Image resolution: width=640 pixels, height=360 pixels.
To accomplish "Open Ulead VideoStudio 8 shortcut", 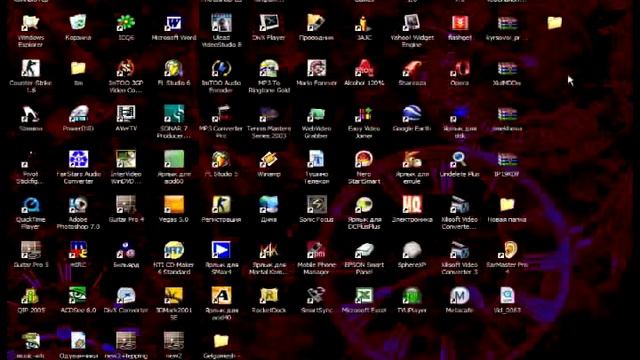I will pos(221,23).
